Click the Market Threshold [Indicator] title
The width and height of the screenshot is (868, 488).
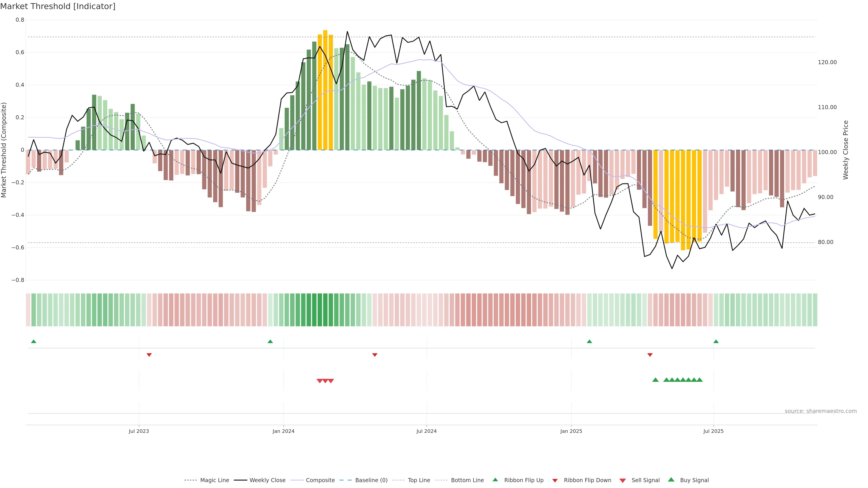tap(58, 6)
